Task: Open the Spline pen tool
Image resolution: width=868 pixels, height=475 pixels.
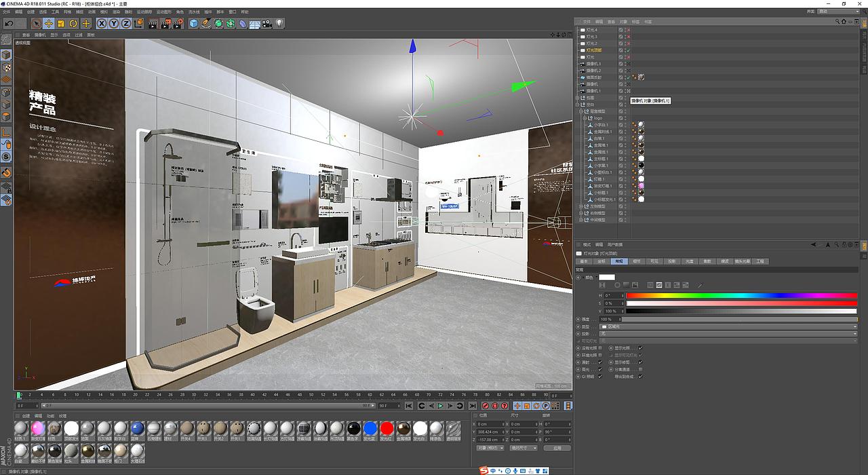Action: pos(206,24)
